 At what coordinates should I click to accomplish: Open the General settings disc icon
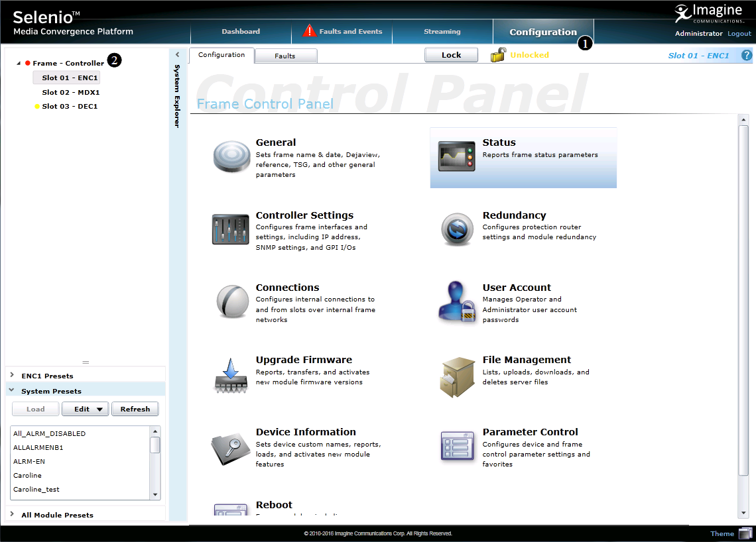231,156
